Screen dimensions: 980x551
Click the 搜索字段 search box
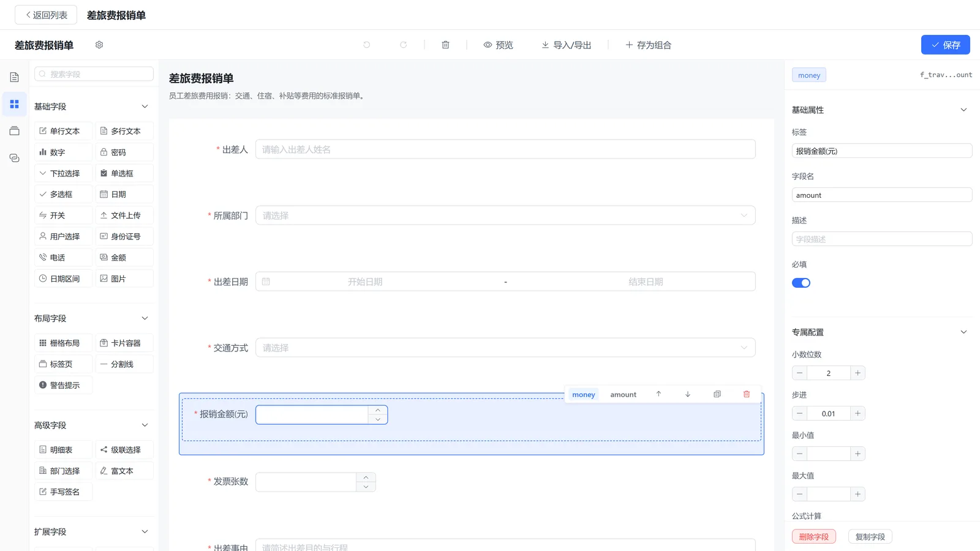coord(94,74)
